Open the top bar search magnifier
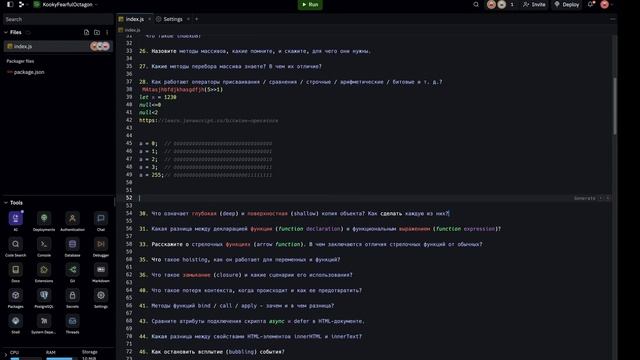This screenshot has height=360, width=640. (x=476, y=4)
